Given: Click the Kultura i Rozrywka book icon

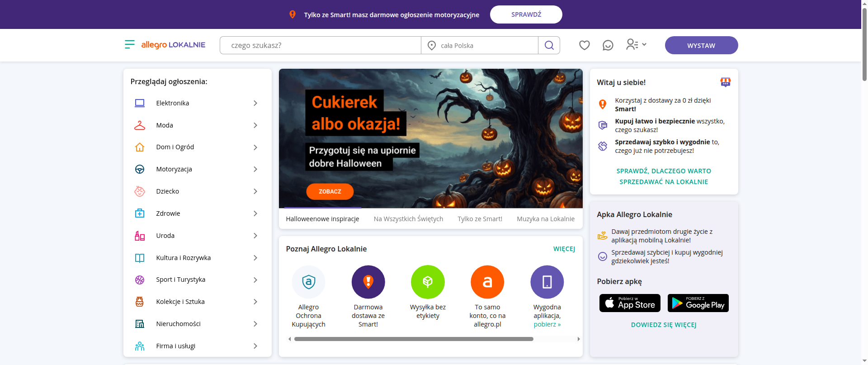Looking at the screenshot, I should (x=140, y=258).
